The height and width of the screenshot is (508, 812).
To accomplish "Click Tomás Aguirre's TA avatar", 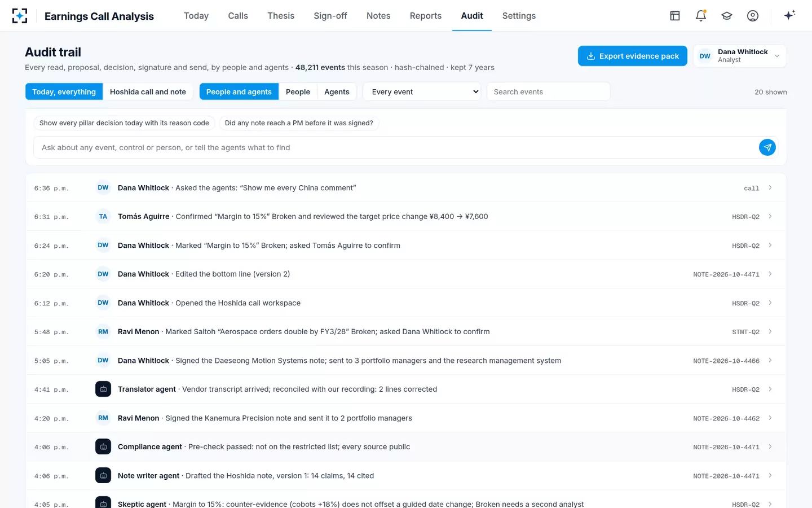I will (x=103, y=217).
